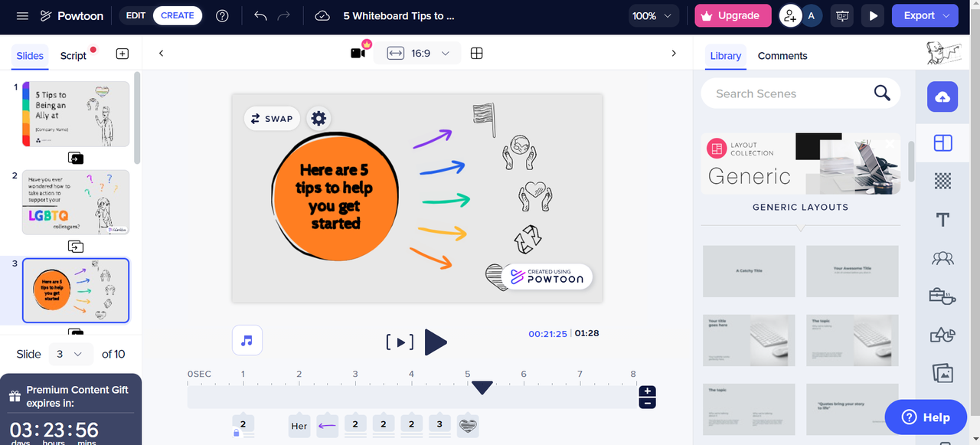Open the presentation mode icon
980x445 pixels.
(842, 16)
